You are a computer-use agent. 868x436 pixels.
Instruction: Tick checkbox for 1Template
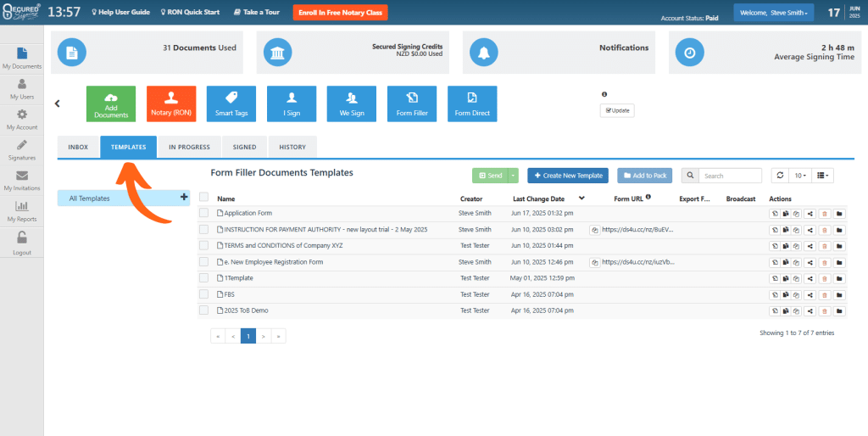tap(203, 278)
